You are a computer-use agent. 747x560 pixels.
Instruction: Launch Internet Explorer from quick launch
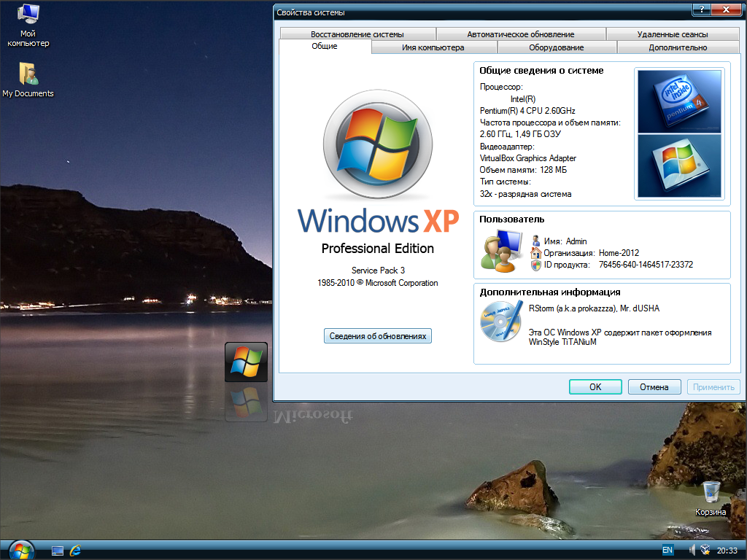(x=75, y=551)
